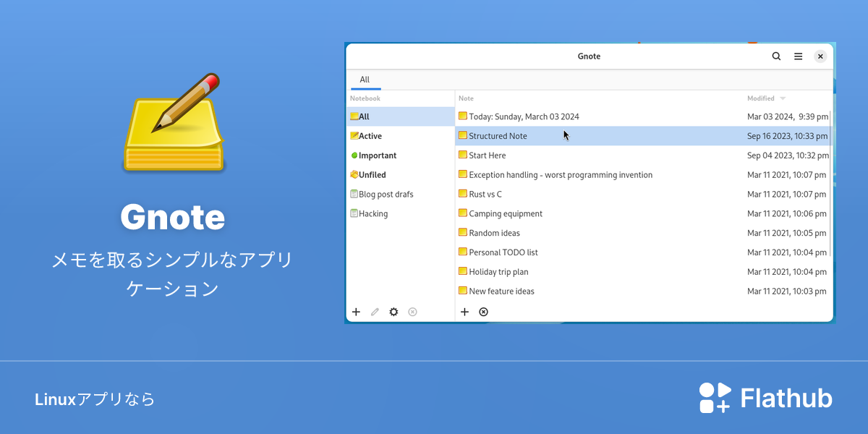Click note icon beside New feature ideas
Screen dimensions: 868x434
[463, 291]
